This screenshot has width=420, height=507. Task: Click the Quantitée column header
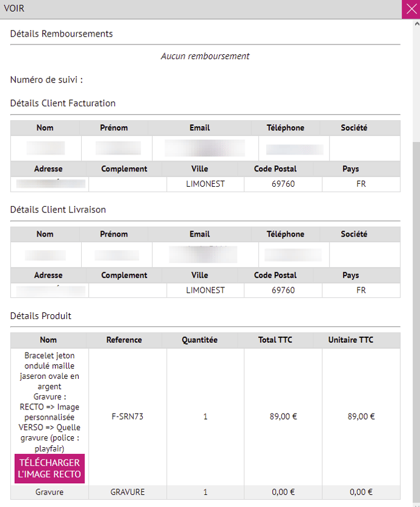click(200, 340)
